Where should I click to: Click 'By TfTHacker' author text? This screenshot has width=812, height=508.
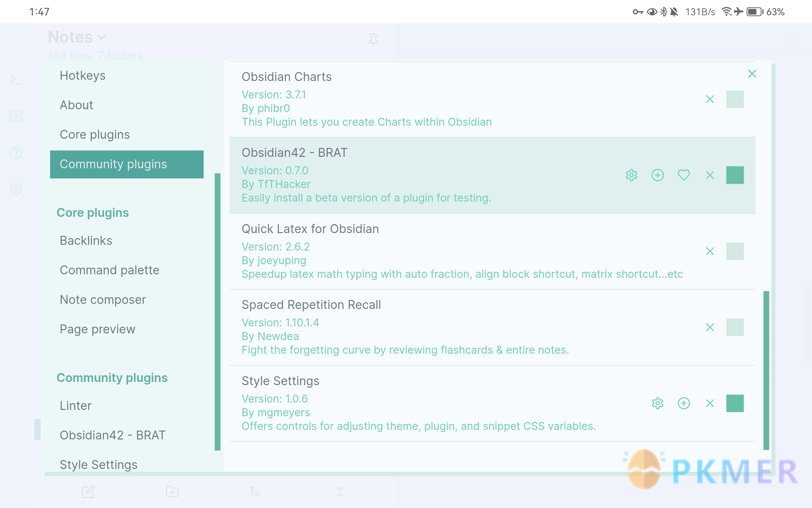276,184
